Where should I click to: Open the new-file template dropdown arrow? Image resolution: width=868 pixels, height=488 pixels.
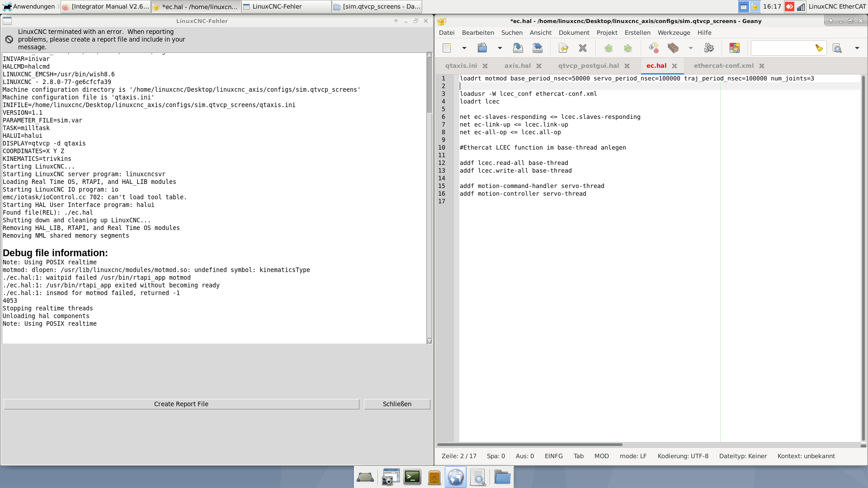click(464, 48)
